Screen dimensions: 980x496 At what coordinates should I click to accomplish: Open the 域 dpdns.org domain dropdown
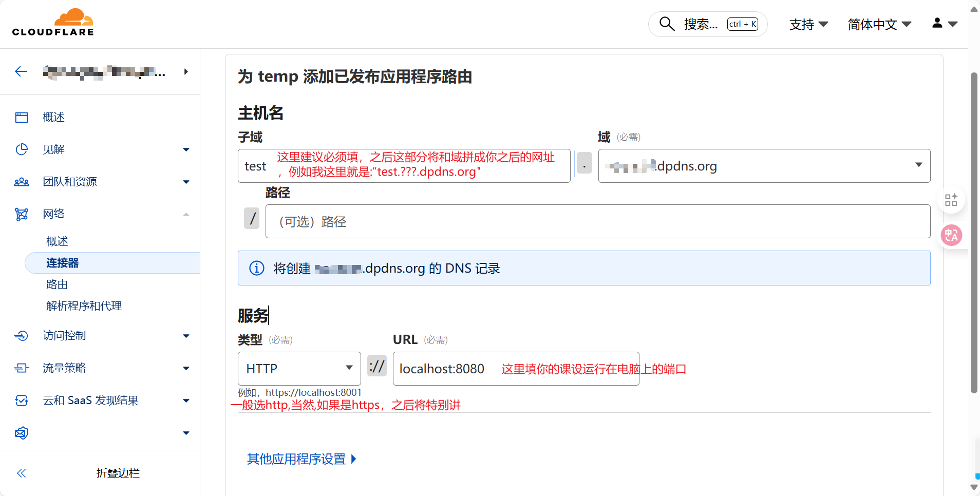(x=764, y=166)
